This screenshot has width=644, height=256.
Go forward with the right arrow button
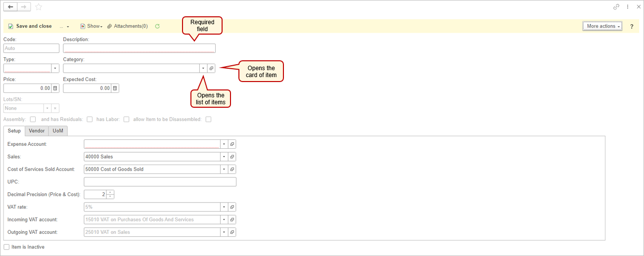point(24,7)
